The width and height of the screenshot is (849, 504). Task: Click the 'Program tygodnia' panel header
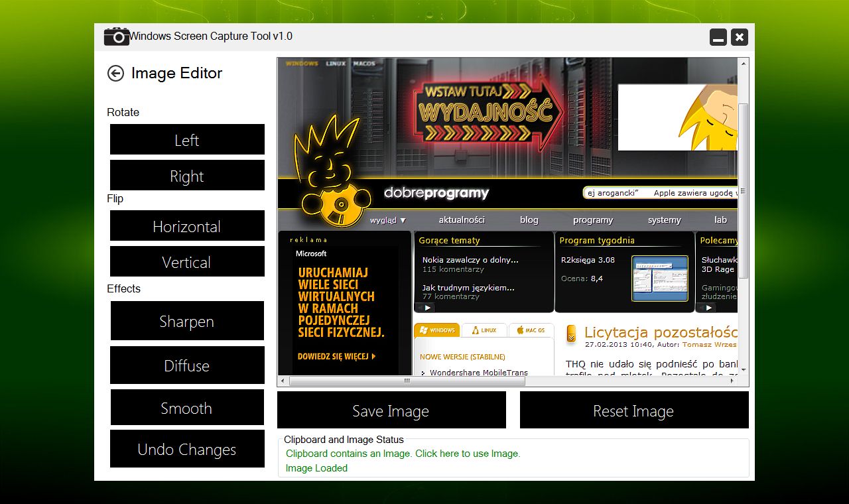tap(597, 241)
